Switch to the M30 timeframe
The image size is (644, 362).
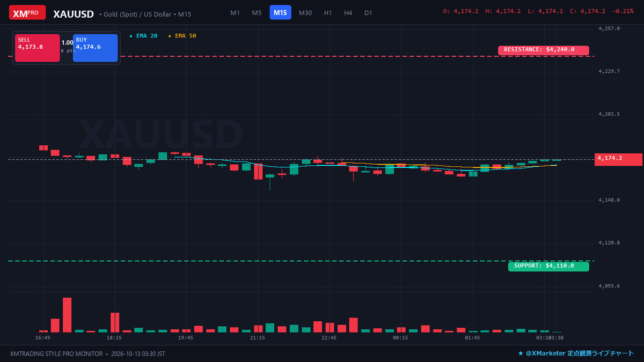click(x=305, y=12)
